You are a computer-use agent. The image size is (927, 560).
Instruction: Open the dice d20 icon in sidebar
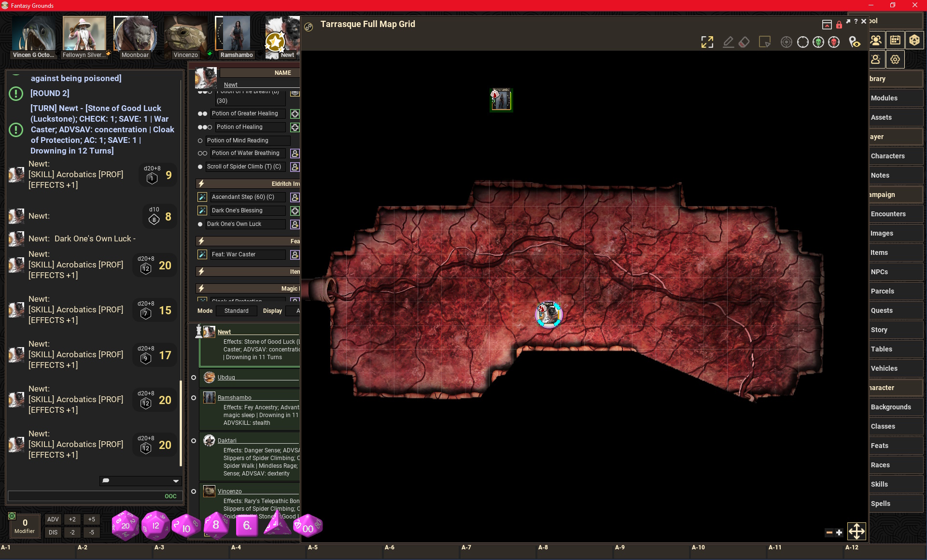tap(914, 40)
